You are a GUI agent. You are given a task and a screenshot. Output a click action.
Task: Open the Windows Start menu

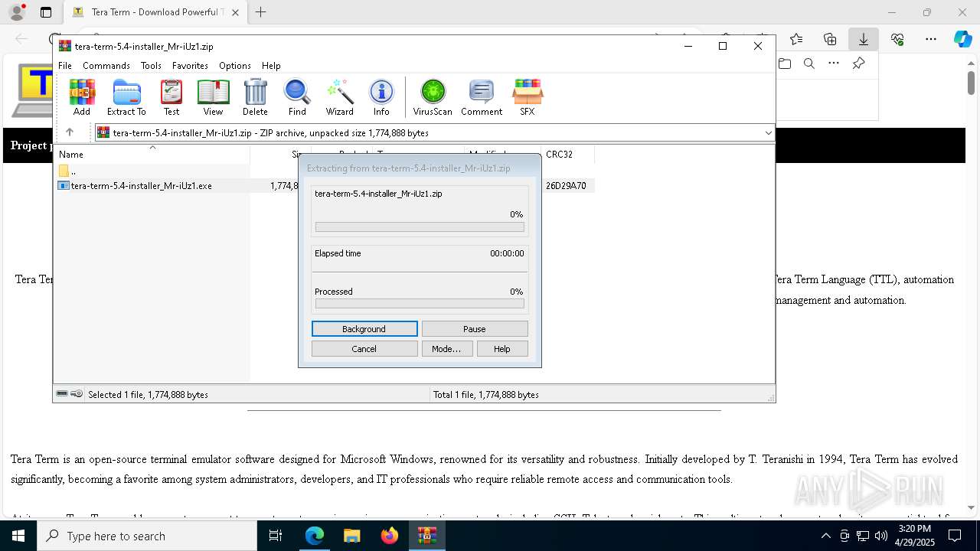pyautogui.click(x=18, y=536)
